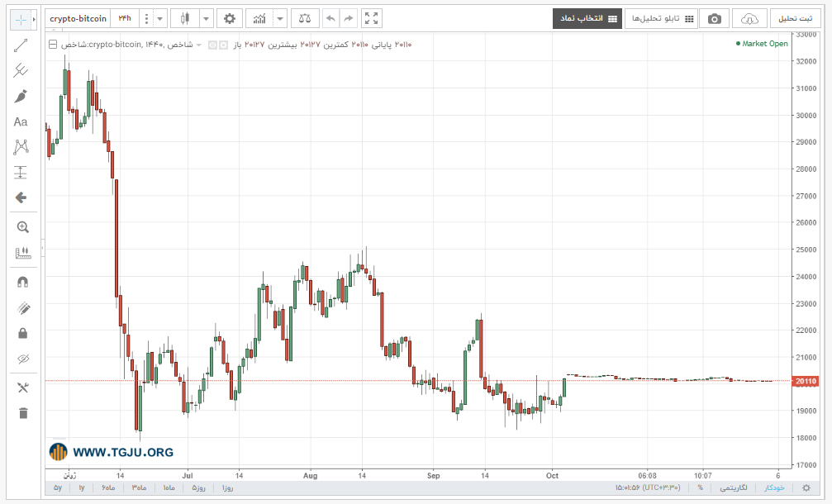Activate the zoom-in magnifier tool
This screenshot has height=504, width=832.
(x=22, y=227)
